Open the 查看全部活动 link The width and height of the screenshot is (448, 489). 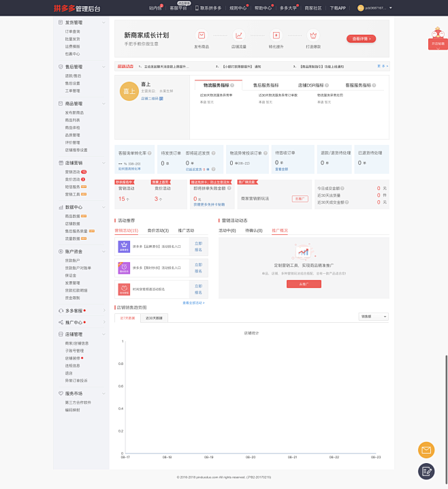[193, 302]
